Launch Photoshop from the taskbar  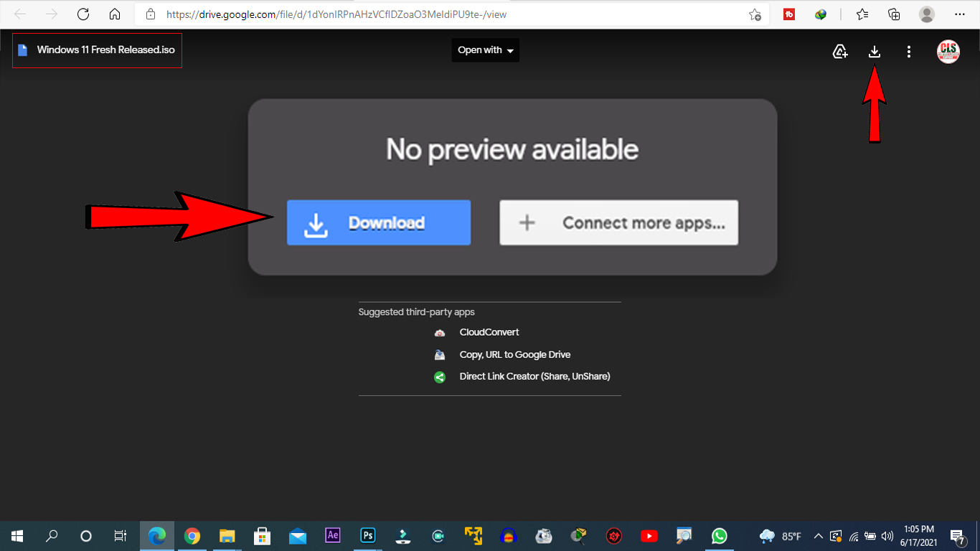pyautogui.click(x=367, y=536)
